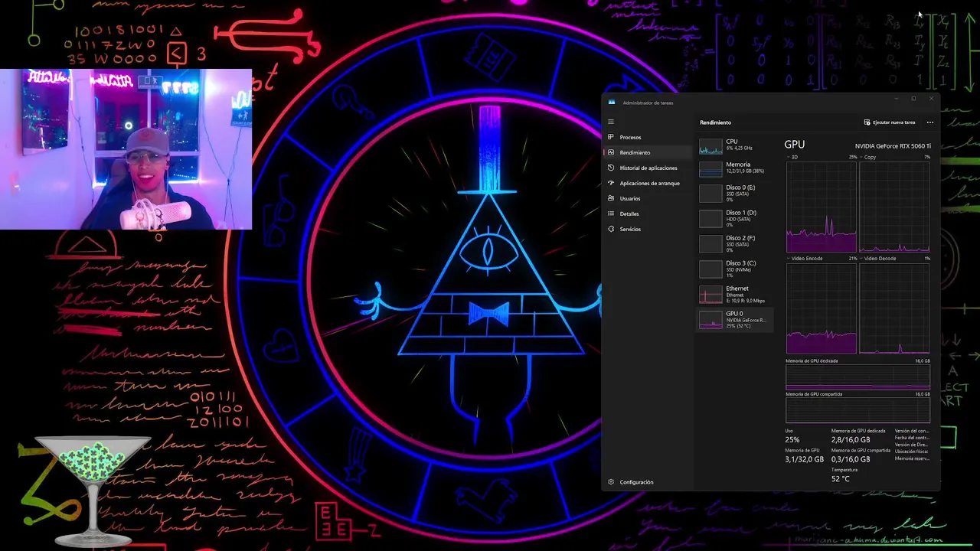Click the Detalles list icon in sidebar

(x=611, y=214)
